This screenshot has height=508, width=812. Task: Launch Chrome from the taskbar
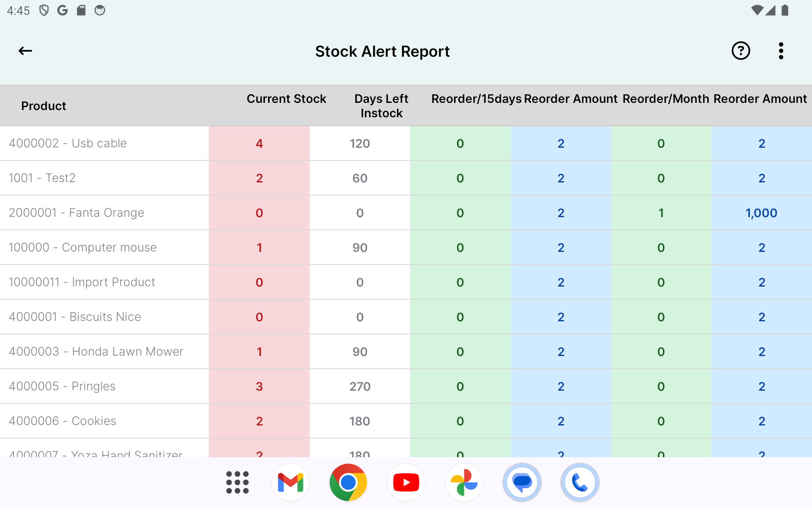coord(348,482)
